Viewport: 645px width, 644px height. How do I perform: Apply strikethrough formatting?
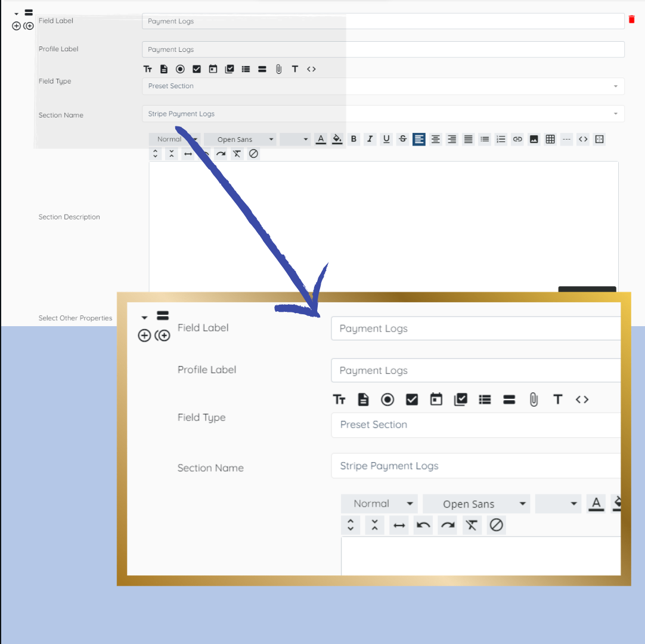[x=403, y=139]
